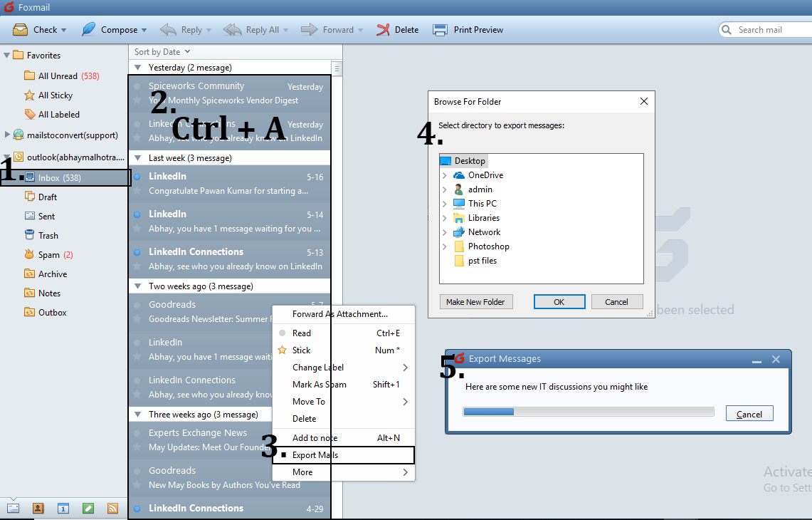Toggle unread dot on LinkedIn 5-16 message
Screen dimensions: 812x520
click(x=137, y=177)
